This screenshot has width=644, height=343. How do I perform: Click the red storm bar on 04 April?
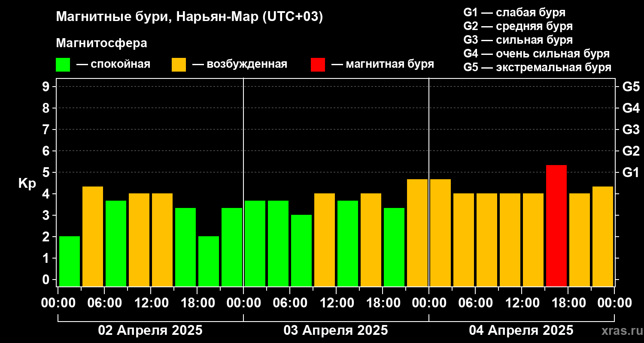556,226
